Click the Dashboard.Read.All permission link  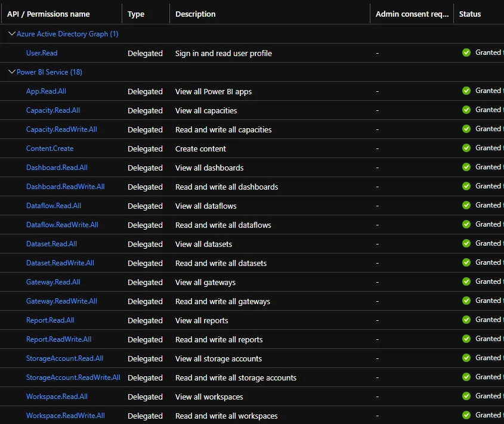click(x=57, y=168)
